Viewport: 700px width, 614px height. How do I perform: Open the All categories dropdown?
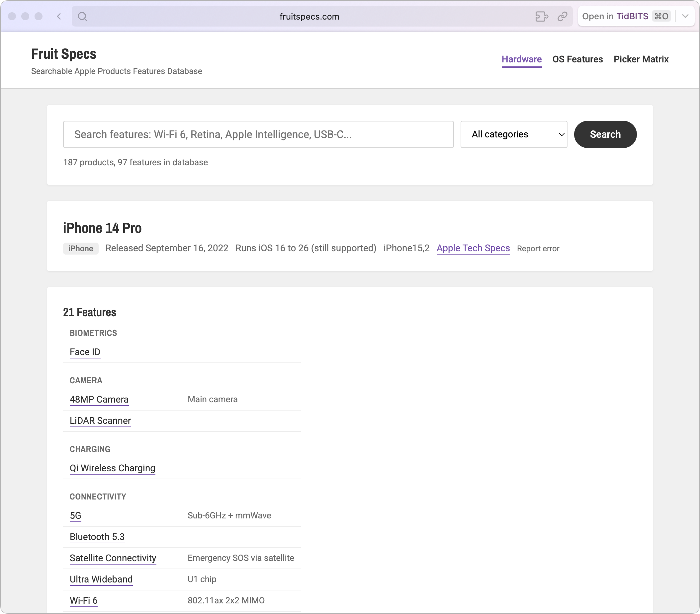pos(514,134)
